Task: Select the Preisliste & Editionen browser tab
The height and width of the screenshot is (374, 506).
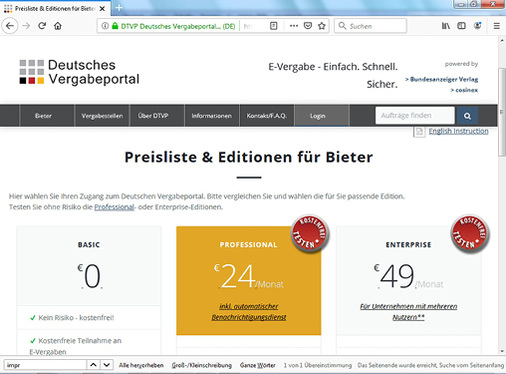Action: tap(55, 9)
